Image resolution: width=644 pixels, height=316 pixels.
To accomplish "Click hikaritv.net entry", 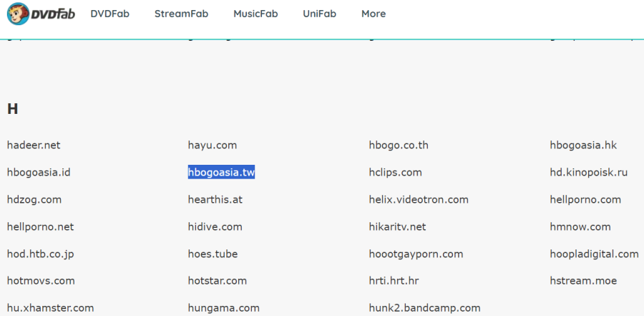I will [x=398, y=226].
